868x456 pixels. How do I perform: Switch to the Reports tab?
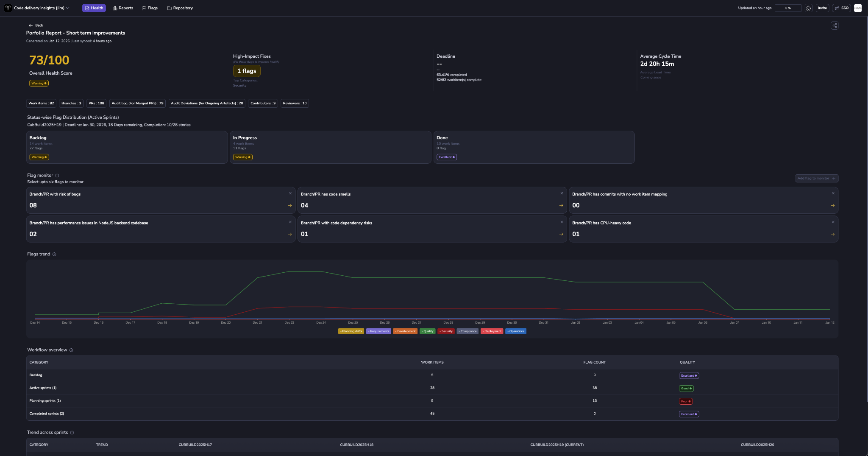coord(123,8)
